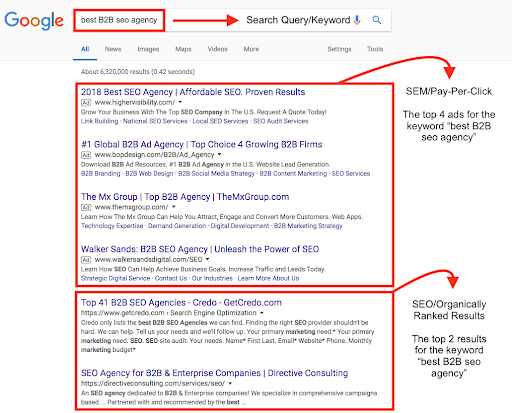512x413 pixels.
Task: Open 'The Mx Group | Top B2B Agency' headline
Action: (185, 197)
